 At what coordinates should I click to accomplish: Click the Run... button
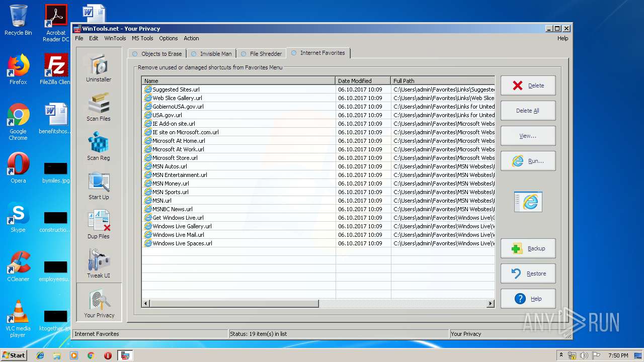528,161
